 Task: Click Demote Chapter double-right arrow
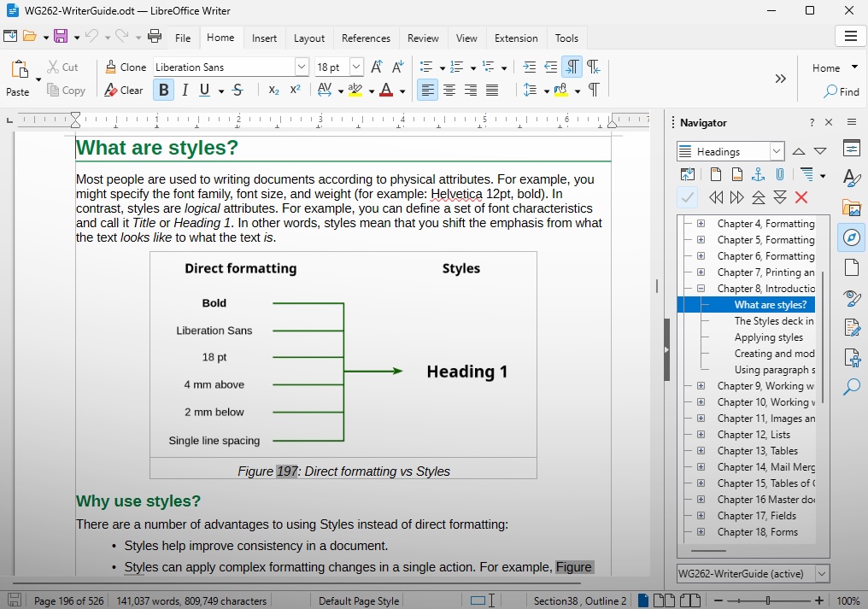pos(736,197)
